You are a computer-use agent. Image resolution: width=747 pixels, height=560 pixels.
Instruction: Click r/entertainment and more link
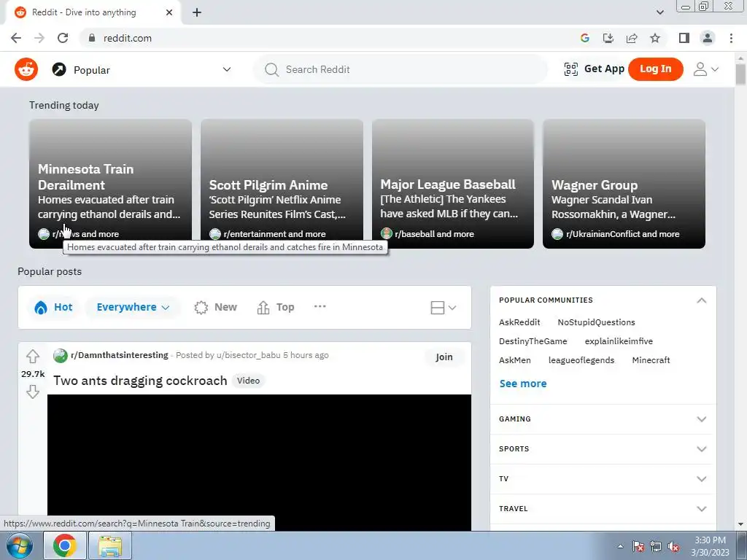(x=274, y=234)
